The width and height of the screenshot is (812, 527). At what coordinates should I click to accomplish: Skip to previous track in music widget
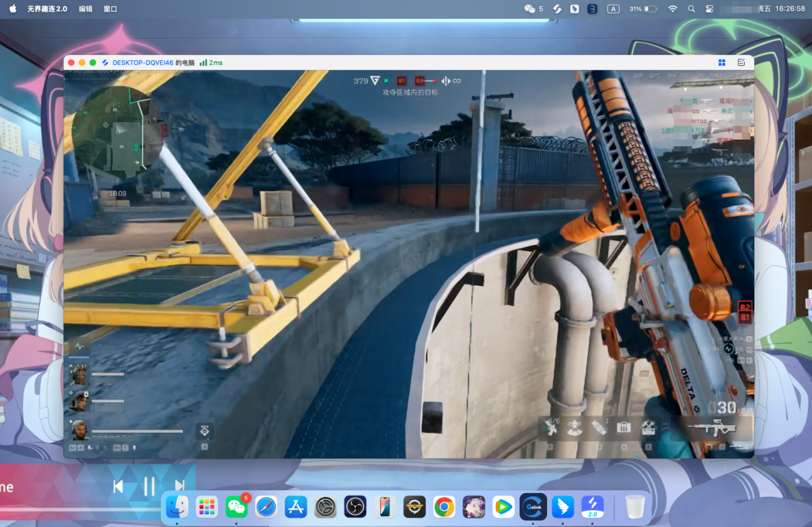[118, 487]
